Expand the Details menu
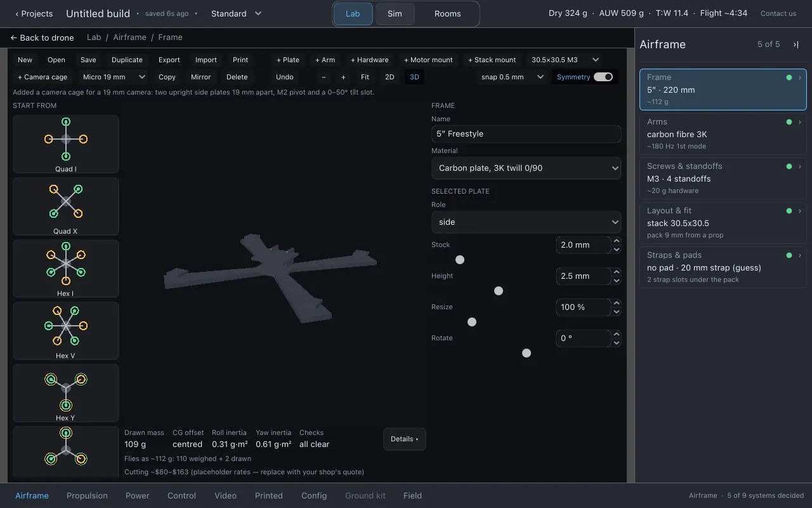The width and height of the screenshot is (812, 508). (x=404, y=439)
